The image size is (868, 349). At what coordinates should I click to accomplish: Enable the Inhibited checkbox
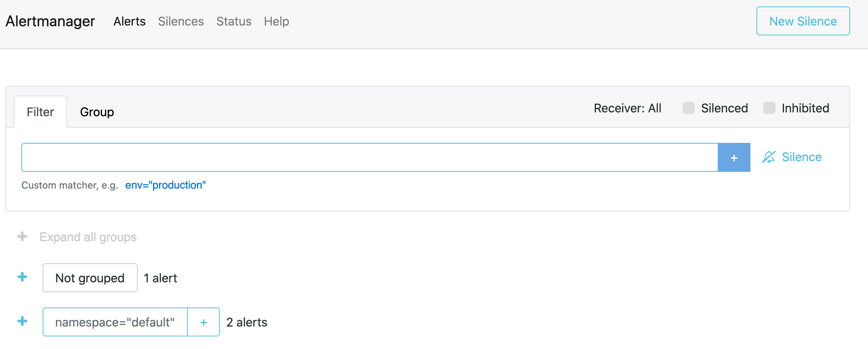[x=769, y=108]
